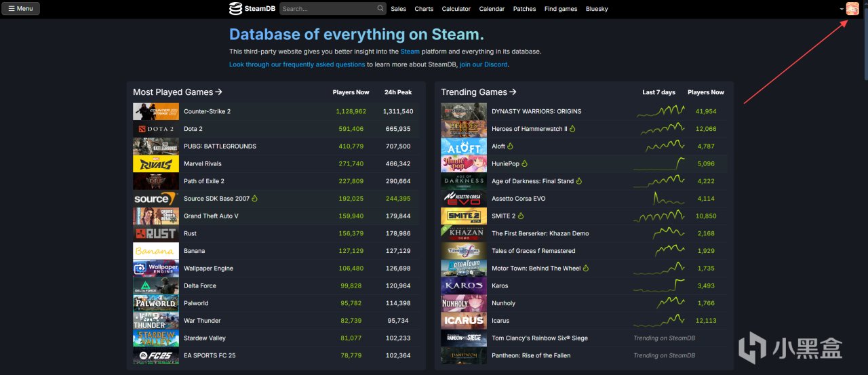Open the Menu hamburger button
The height and width of the screenshot is (375, 868).
pos(20,9)
